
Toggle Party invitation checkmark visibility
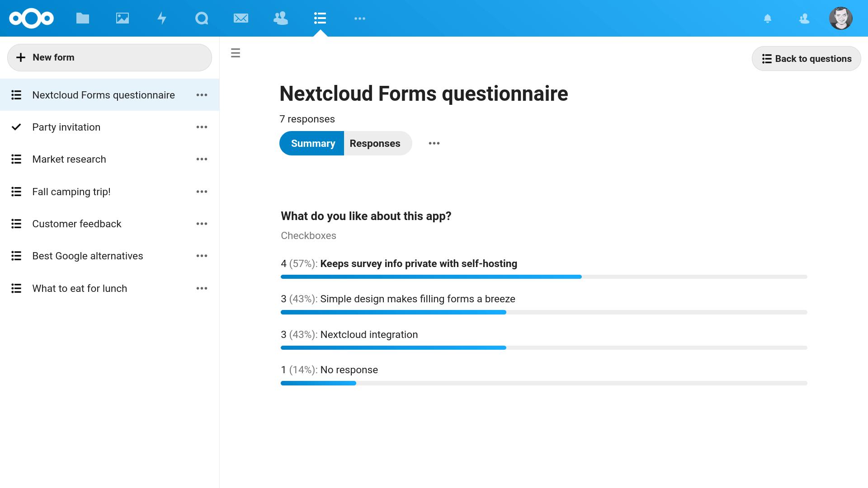(16, 127)
